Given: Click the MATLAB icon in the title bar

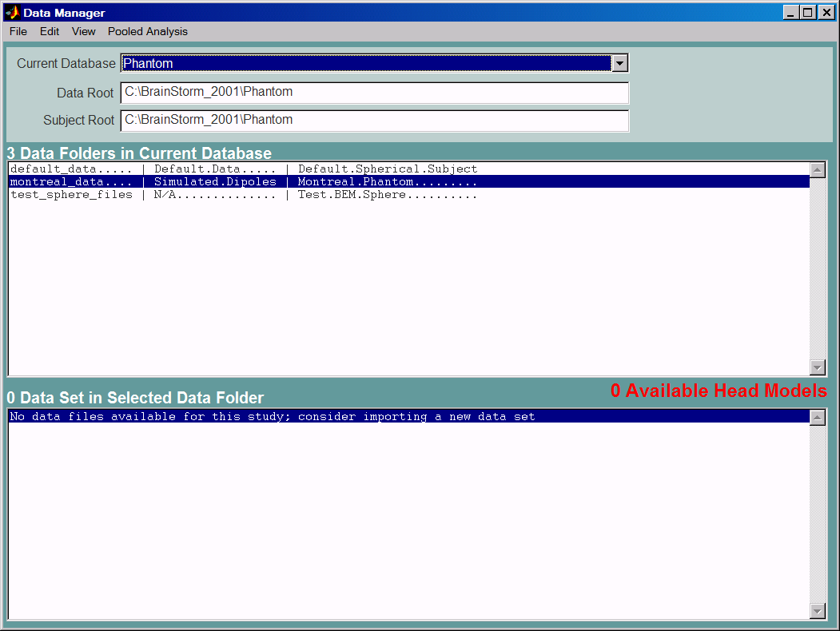Looking at the screenshot, I should coord(12,13).
